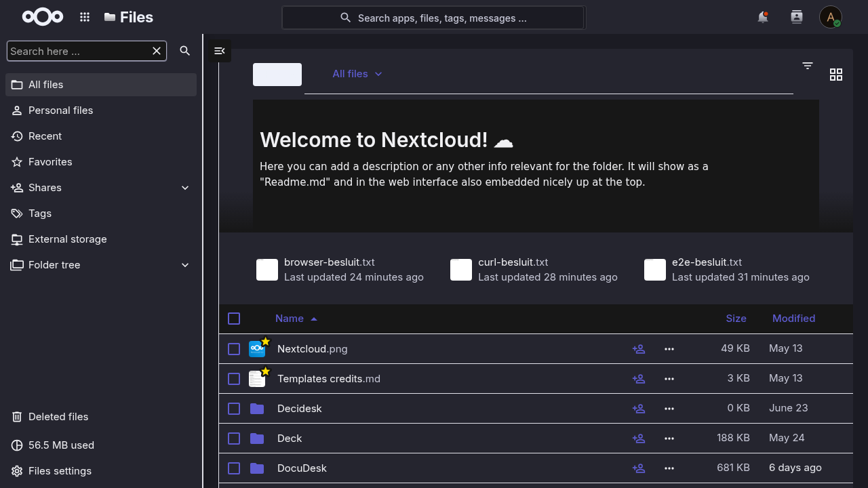
Task: Click the DocuDesk folder icon
Action: pyautogui.click(x=257, y=468)
